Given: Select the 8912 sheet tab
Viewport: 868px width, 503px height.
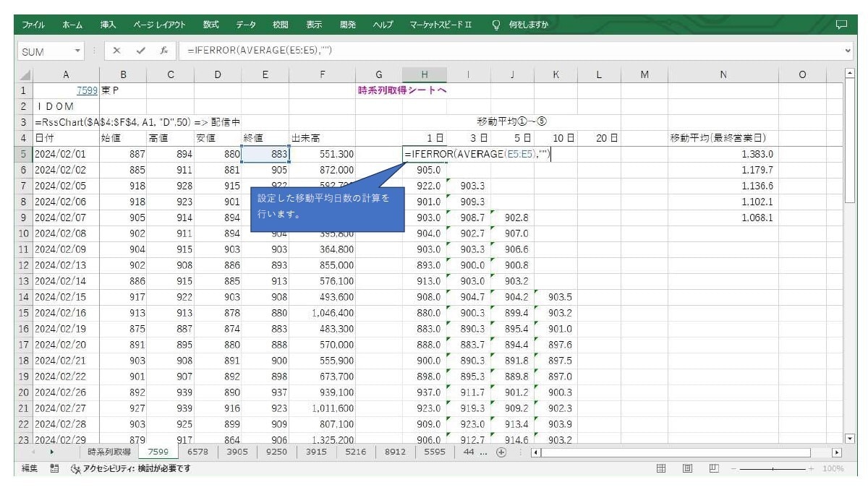Looking at the screenshot, I should coord(395,452).
